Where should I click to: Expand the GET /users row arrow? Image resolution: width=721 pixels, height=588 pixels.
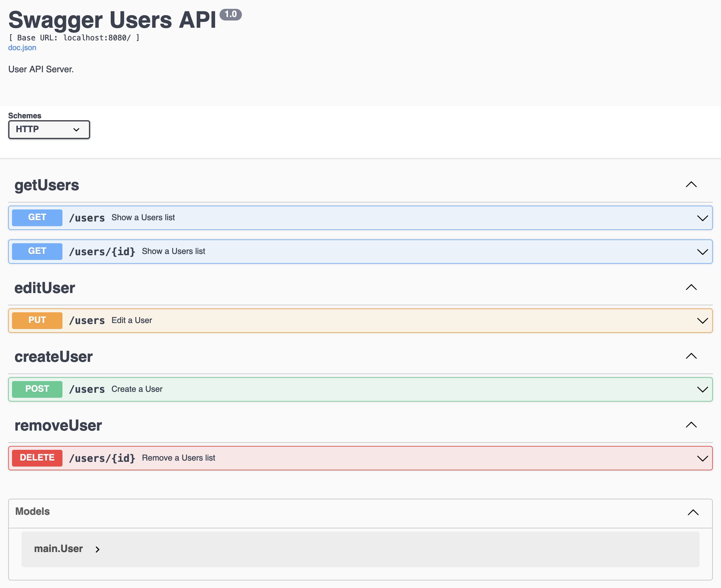pyautogui.click(x=703, y=218)
